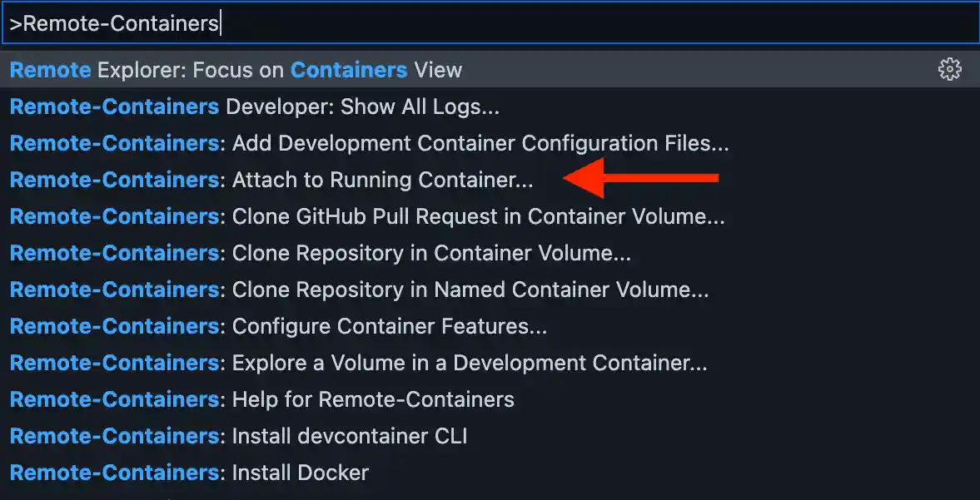
Task: Click inside the command palette input field
Action: (490, 22)
